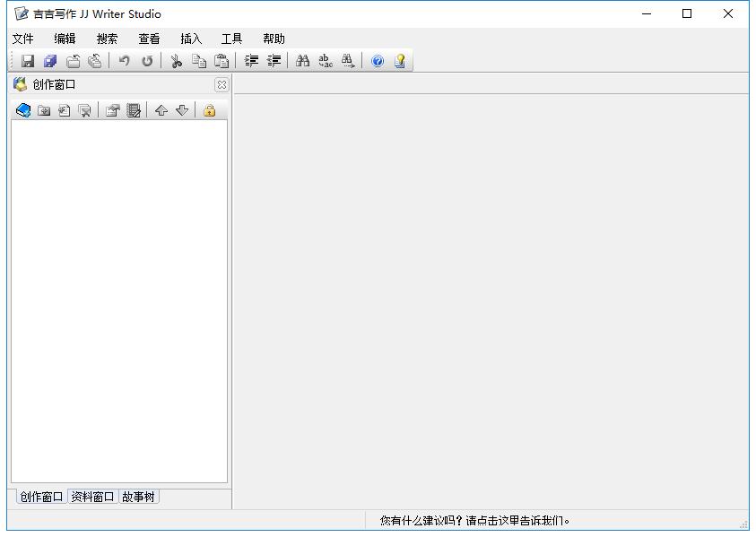
Task: Switch to the 故事树 tab
Action: tap(140, 496)
